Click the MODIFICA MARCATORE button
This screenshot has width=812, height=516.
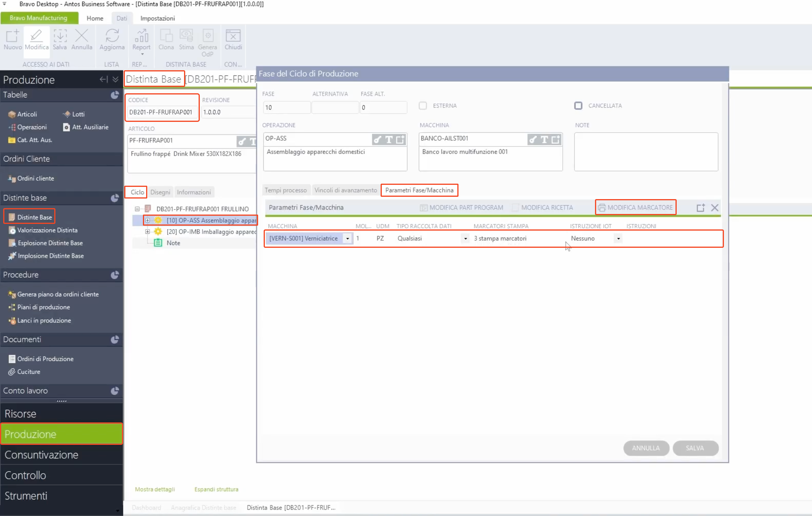pyautogui.click(x=636, y=208)
